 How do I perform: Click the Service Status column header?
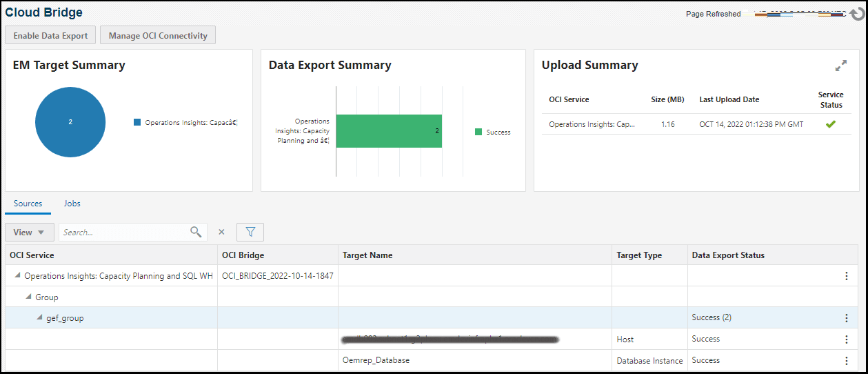tap(831, 99)
